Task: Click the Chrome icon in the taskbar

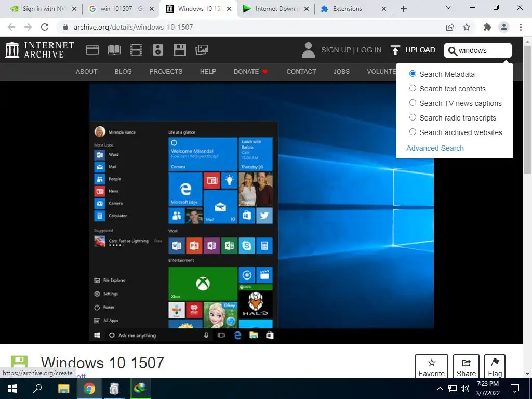Action: tap(89, 389)
